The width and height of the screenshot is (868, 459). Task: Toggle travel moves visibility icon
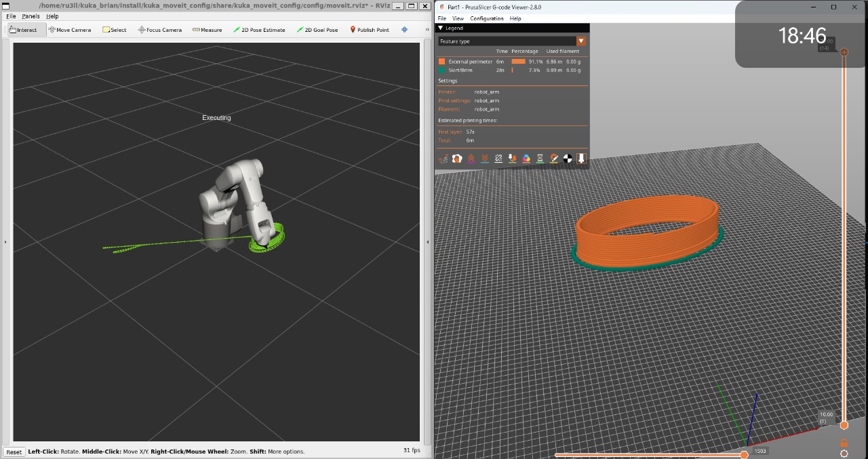point(443,159)
